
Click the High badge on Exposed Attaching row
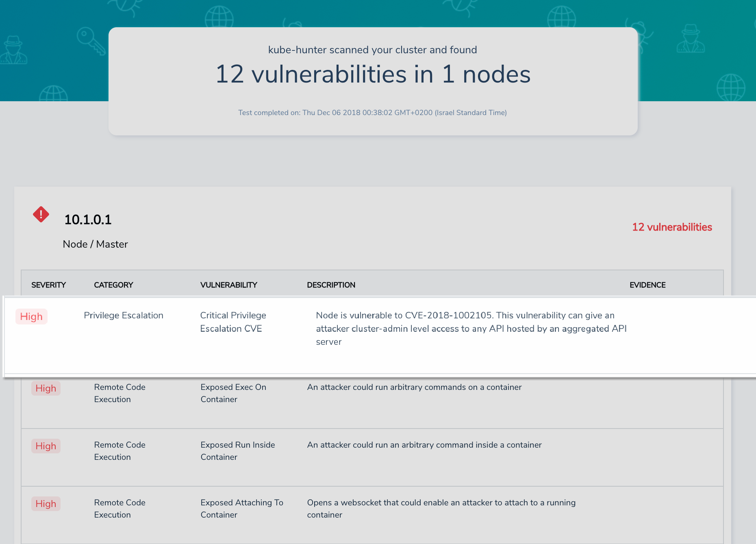tap(46, 504)
